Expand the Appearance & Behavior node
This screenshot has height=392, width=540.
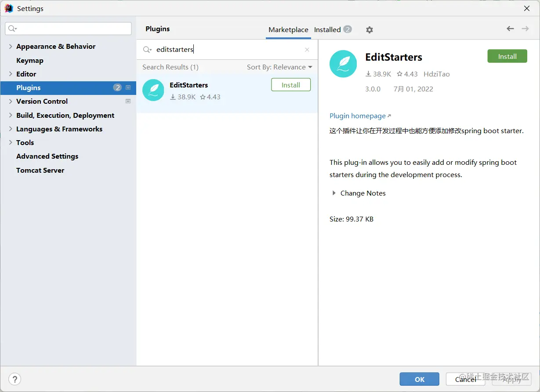(x=11, y=47)
